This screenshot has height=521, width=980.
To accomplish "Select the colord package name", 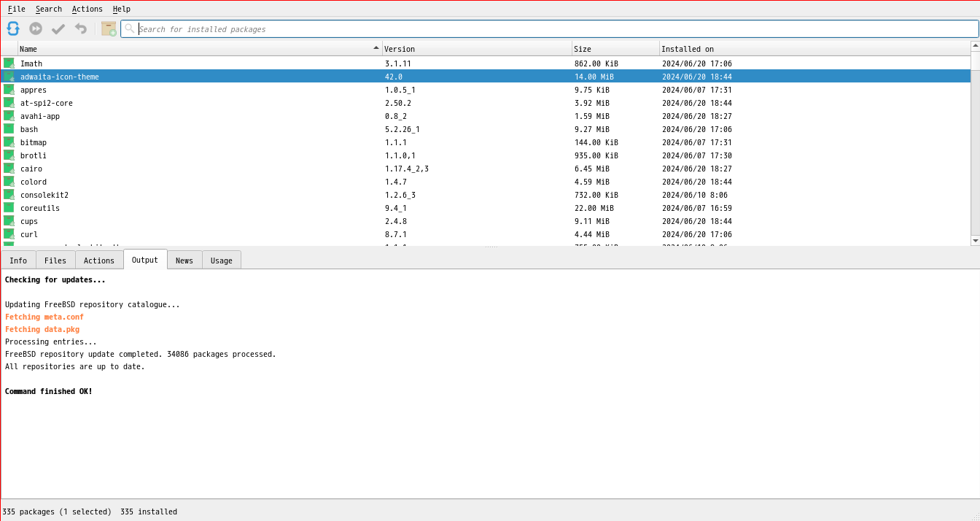I will 34,182.
